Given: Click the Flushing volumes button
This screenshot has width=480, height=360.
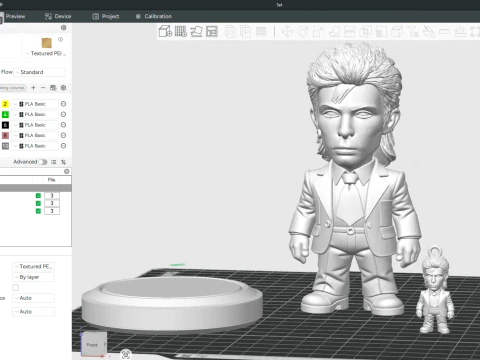Looking at the screenshot, I should coord(13,88).
